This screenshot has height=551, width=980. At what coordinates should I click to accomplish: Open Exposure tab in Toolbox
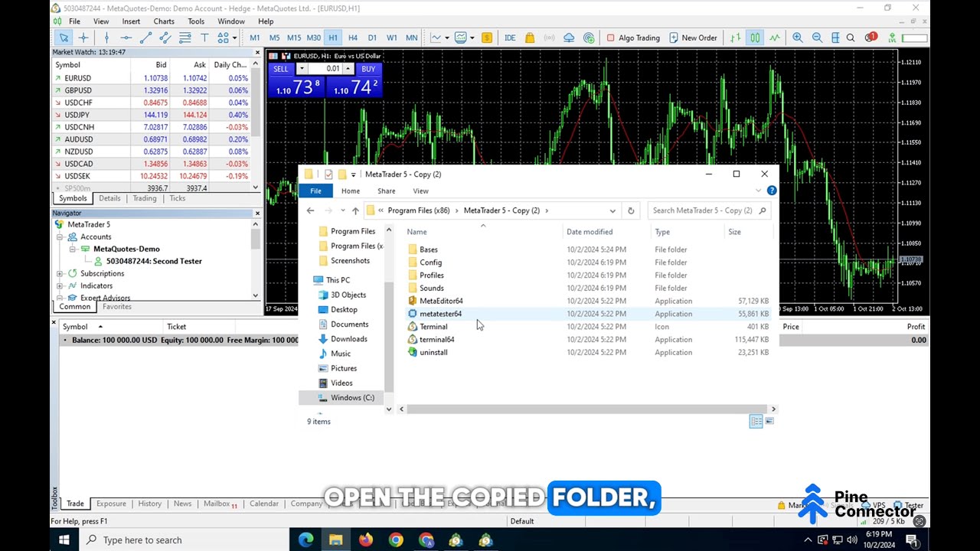(x=111, y=504)
